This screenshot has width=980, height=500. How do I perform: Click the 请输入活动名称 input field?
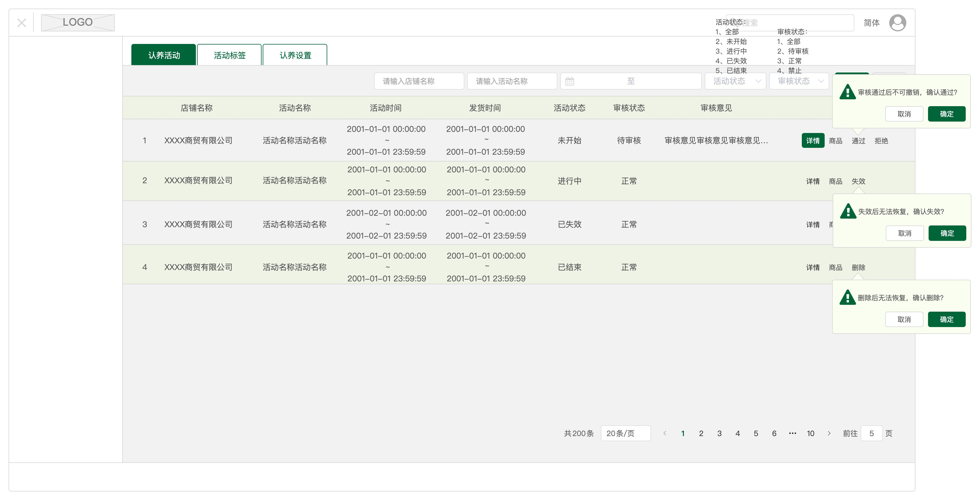click(512, 81)
